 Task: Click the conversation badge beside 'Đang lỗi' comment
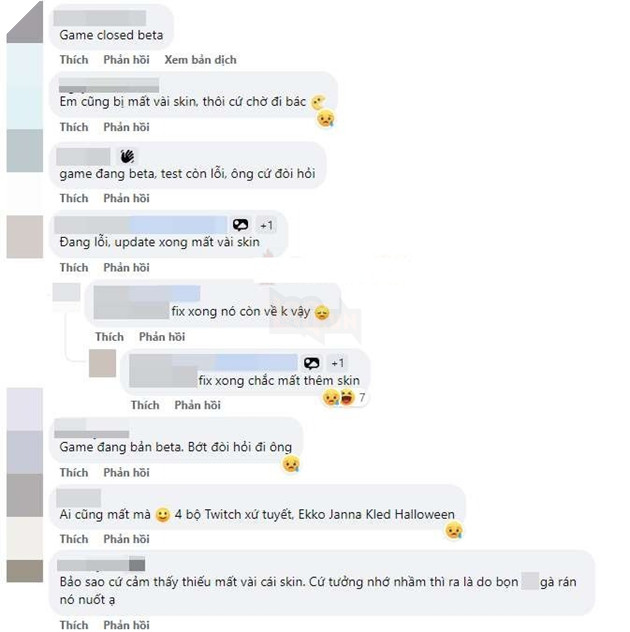click(241, 225)
